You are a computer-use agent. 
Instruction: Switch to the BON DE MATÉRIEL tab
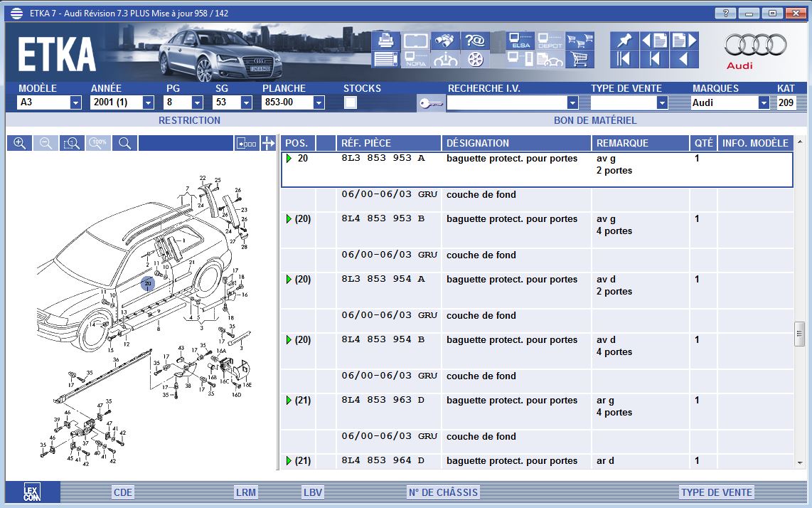point(594,120)
